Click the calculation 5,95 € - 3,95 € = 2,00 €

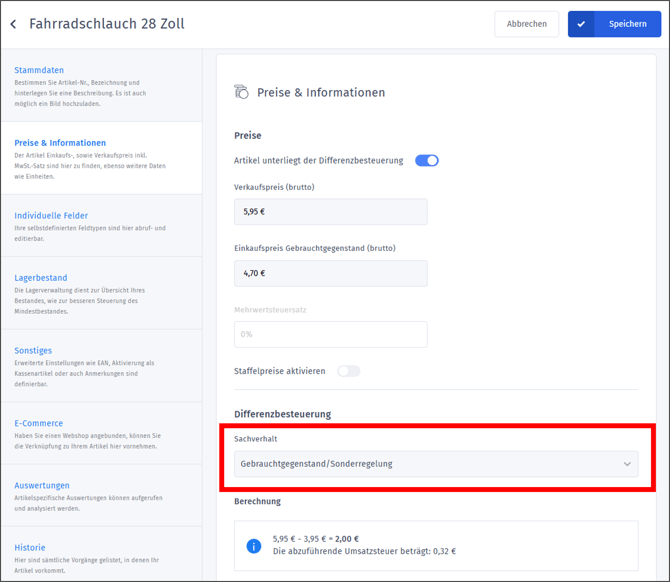point(316,539)
